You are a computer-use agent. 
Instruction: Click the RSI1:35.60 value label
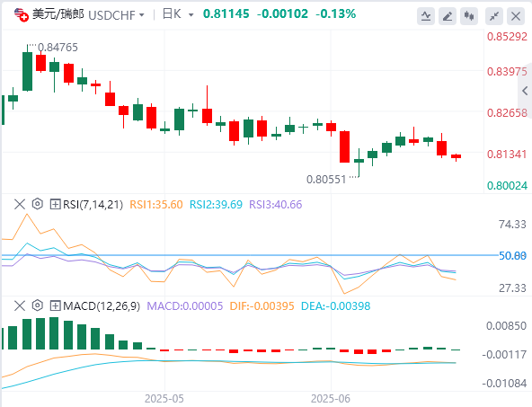coord(156,205)
